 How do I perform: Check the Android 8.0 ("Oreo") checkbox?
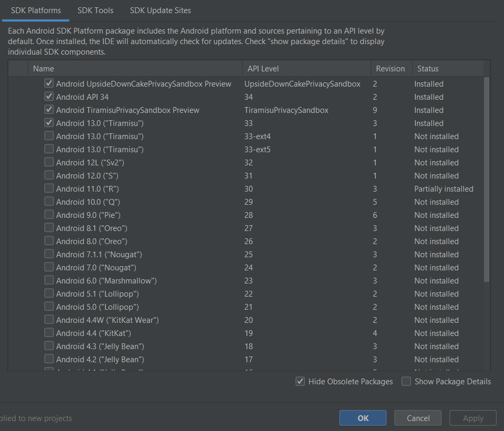pyautogui.click(x=49, y=241)
